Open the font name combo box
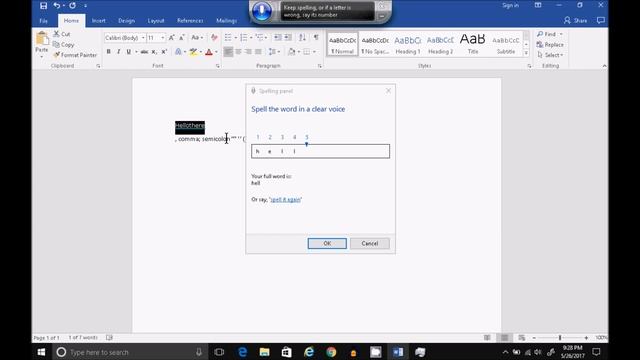The width and height of the screenshot is (640, 360). pyautogui.click(x=125, y=38)
